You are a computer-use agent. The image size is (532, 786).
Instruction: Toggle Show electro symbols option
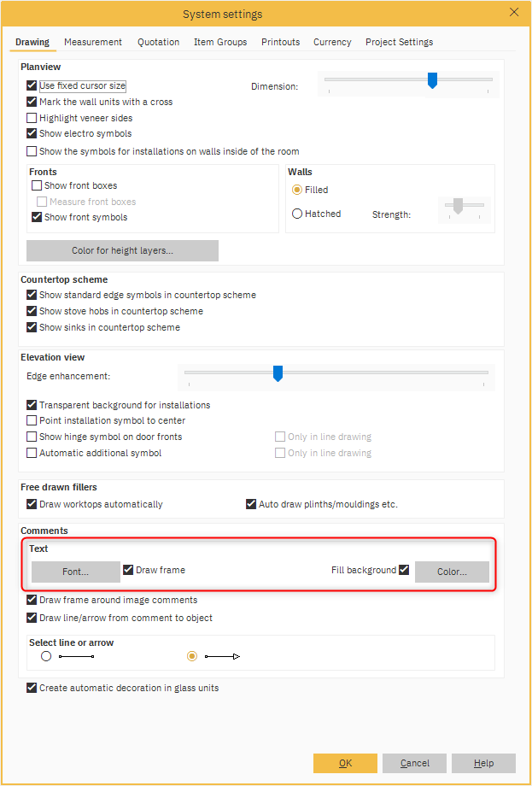pos(32,133)
